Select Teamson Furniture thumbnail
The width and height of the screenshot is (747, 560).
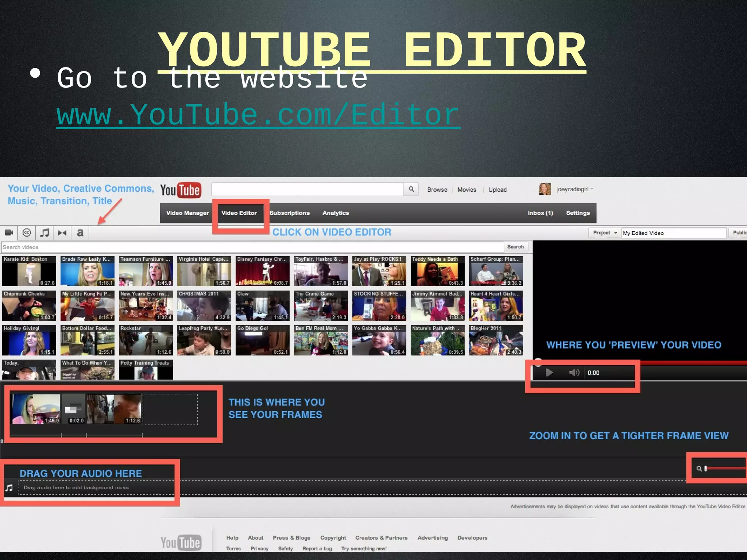[x=146, y=271]
